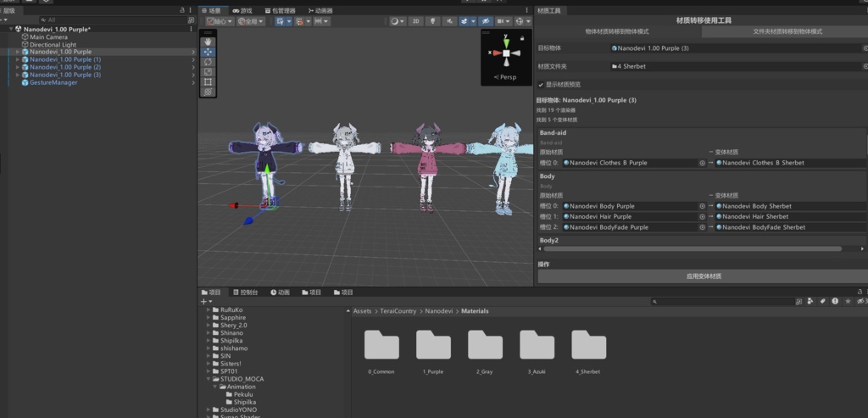Select the combined Transform tool

click(208, 92)
